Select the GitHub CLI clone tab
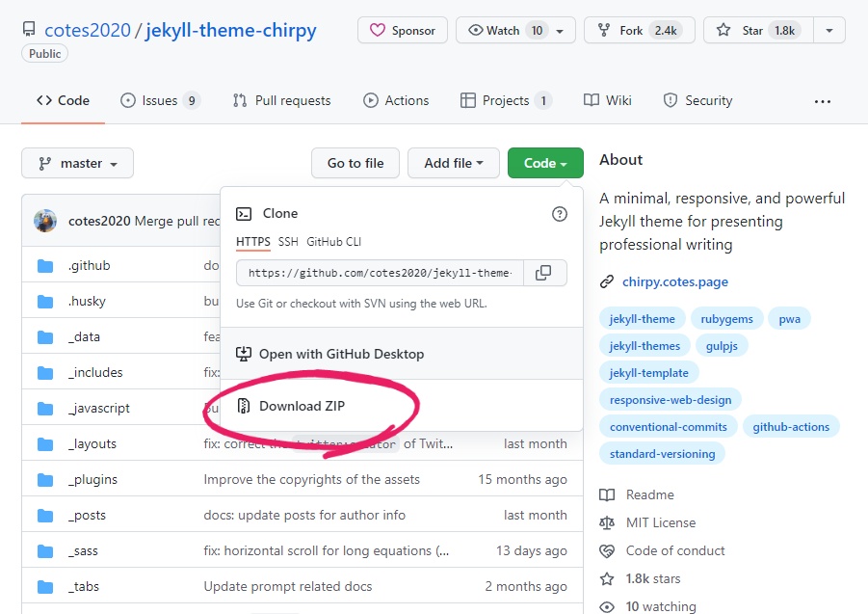 (x=333, y=242)
